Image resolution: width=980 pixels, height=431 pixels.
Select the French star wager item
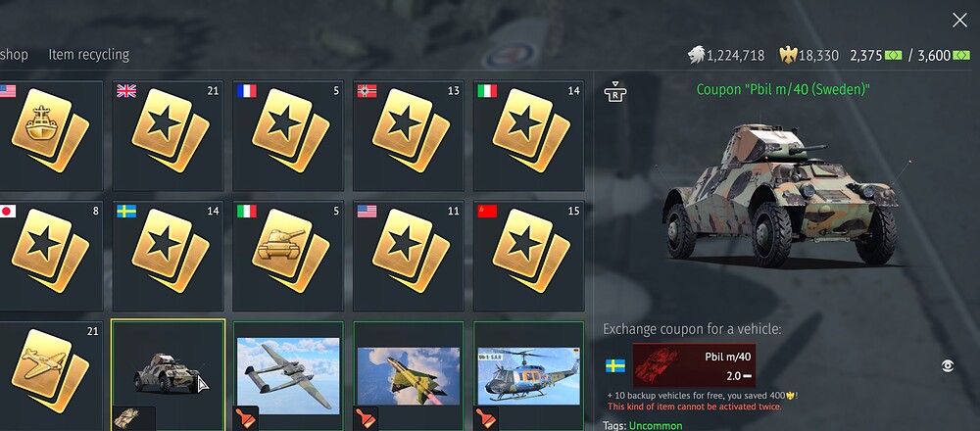point(288,135)
